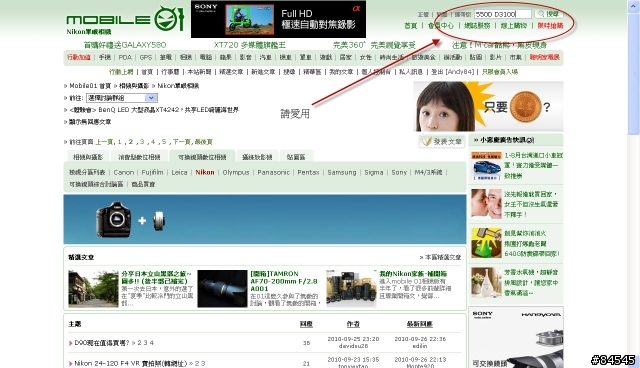640x368 pixels.
Task: Click the magnifier search button
Action: point(549,14)
